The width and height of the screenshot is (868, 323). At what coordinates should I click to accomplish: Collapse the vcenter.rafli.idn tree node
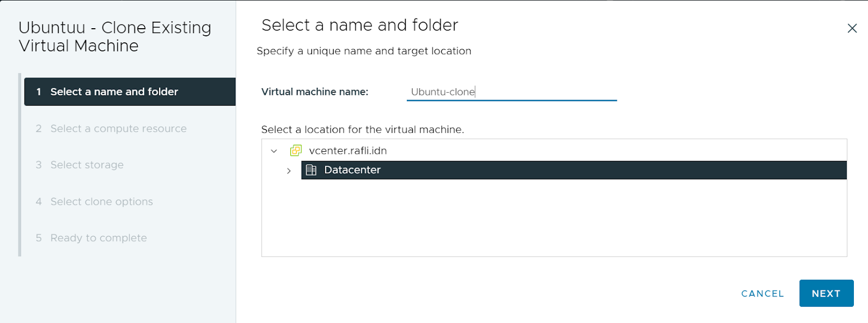click(x=274, y=151)
